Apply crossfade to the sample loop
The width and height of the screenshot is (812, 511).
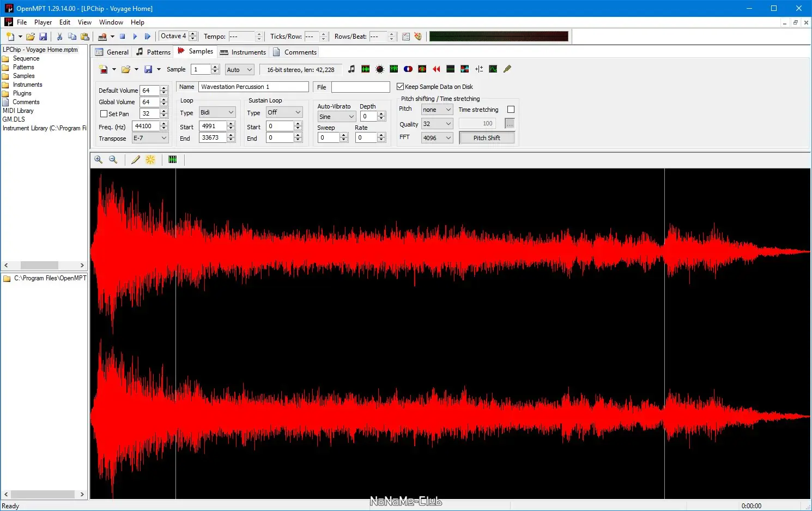click(x=493, y=69)
